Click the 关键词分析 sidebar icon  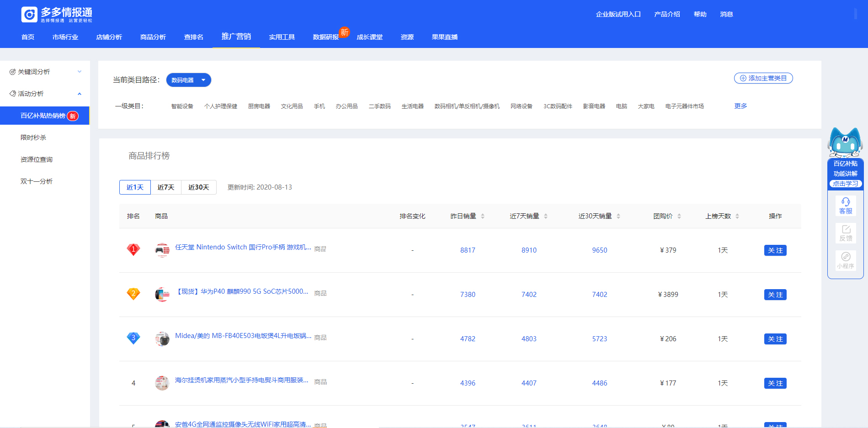point(13,72)
